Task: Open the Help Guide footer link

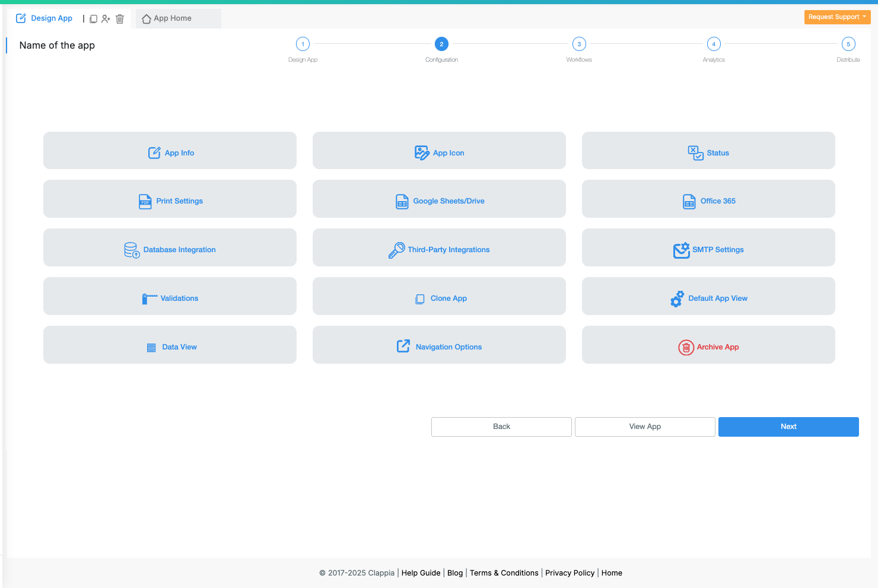Action: click(421, 573)
